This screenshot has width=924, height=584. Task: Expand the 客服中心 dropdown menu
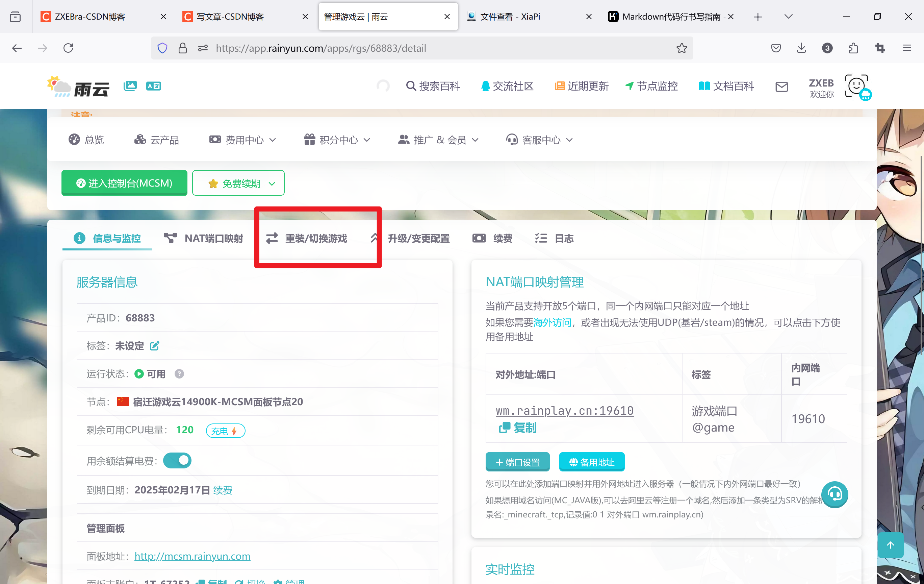[x=540, y=140]
